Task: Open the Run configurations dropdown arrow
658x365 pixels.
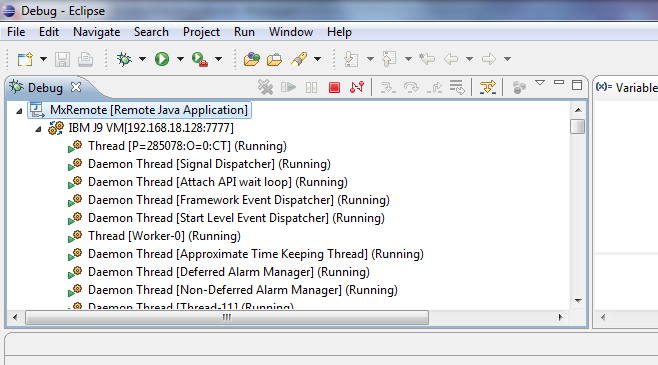Action: (x=180, y=59)
